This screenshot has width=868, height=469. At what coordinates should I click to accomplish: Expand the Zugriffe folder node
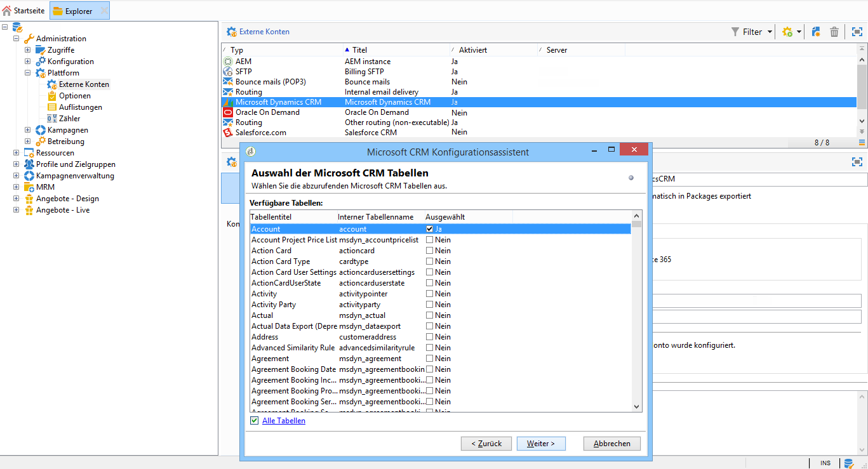point(28,50)
